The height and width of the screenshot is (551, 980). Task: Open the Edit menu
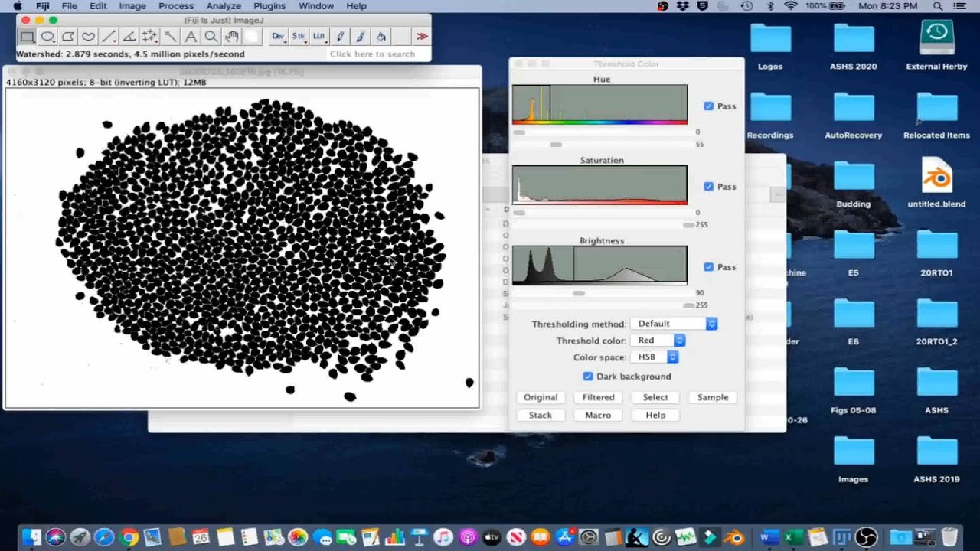[x=98, y=6]
